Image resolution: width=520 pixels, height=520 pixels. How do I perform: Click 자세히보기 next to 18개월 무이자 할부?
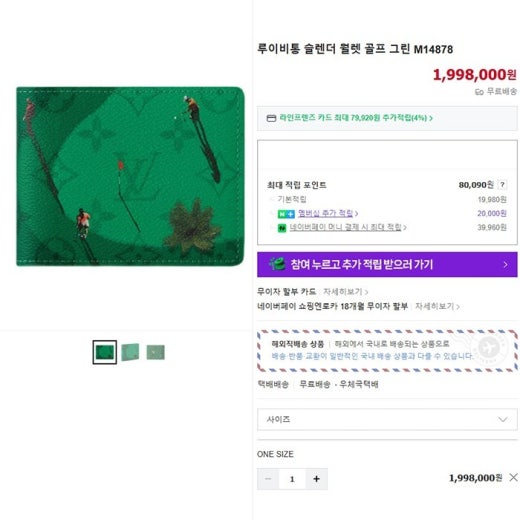click(x=437, y=306)
